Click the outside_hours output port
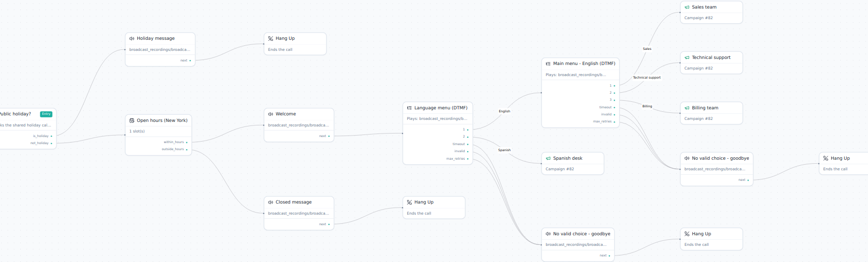 [x=187, y=149]
